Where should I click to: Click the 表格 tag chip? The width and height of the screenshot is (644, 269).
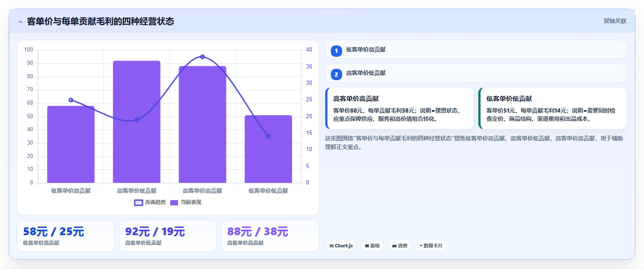click(x=372, y=246)
